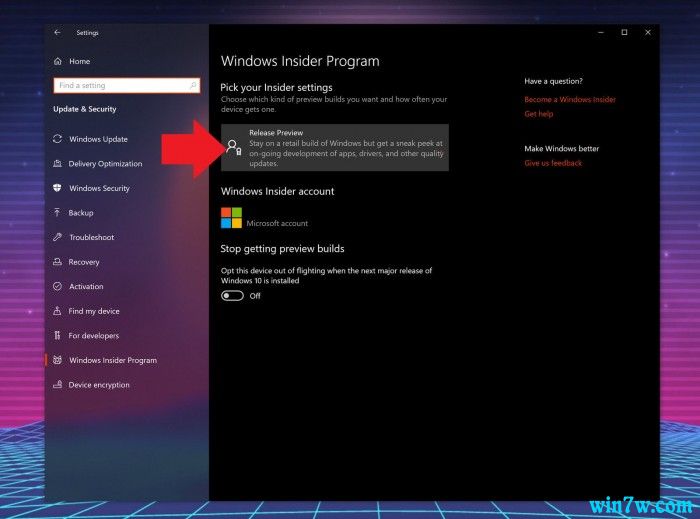Click the Microsoft account entry
This screenshot has height=519, width=700.
277,223
